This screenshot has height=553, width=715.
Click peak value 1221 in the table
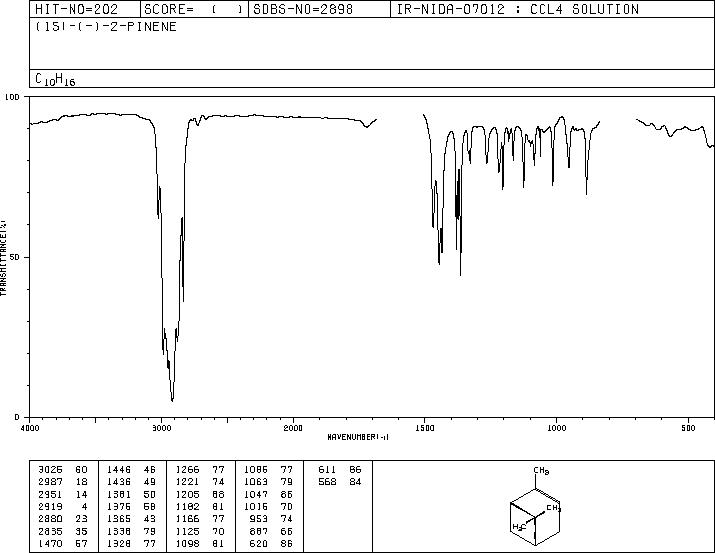[x=187, y=482]
